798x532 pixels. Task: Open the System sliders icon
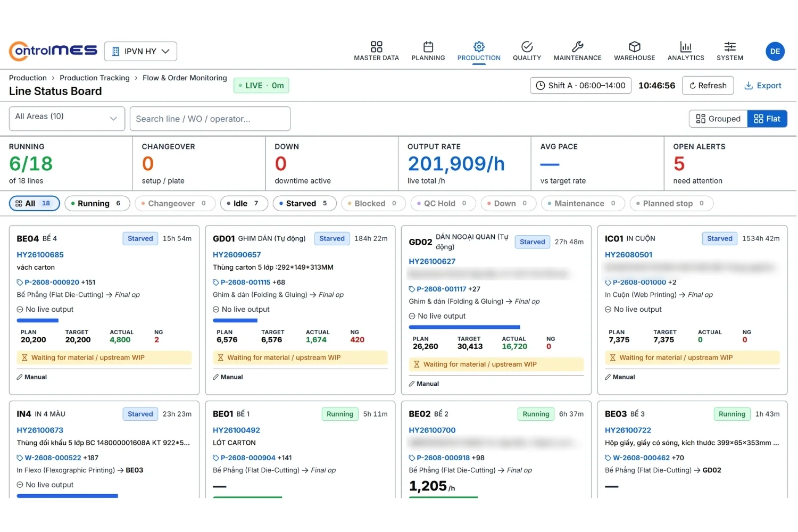click(x=730, y=47)
